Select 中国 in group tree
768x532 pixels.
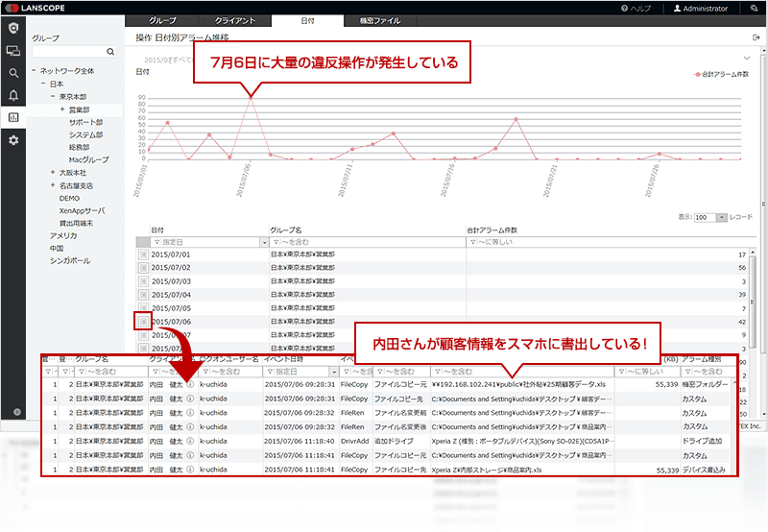[57, 249]
